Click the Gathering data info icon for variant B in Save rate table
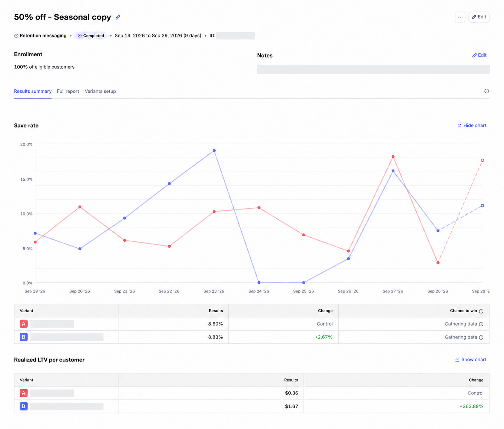Screen dimensions: 504x429 coord(481,337)
